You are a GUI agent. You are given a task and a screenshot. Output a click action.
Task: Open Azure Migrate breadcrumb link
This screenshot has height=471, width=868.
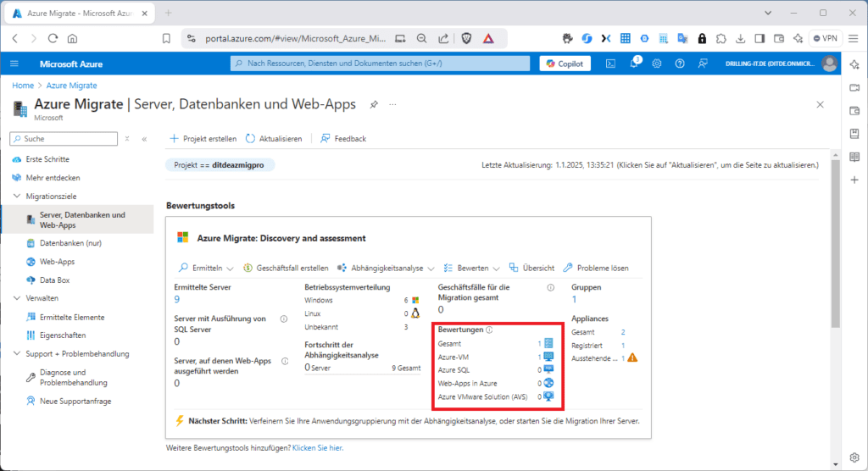[71, 86]
